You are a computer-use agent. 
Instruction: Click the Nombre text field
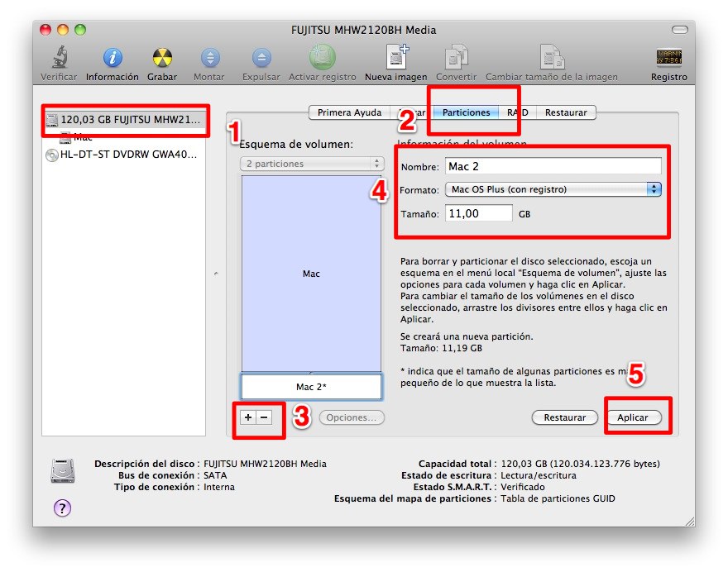click(x=553, y=166)
